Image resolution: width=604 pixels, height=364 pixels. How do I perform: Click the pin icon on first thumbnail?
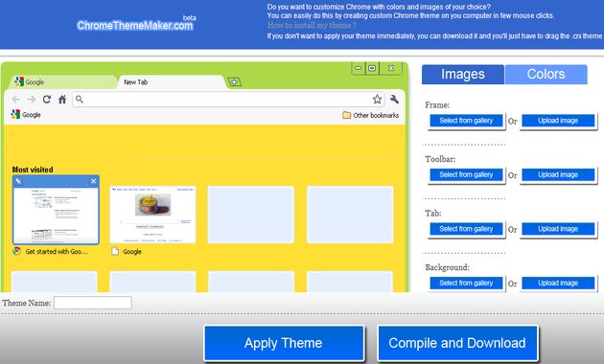[x=18, y=181]
